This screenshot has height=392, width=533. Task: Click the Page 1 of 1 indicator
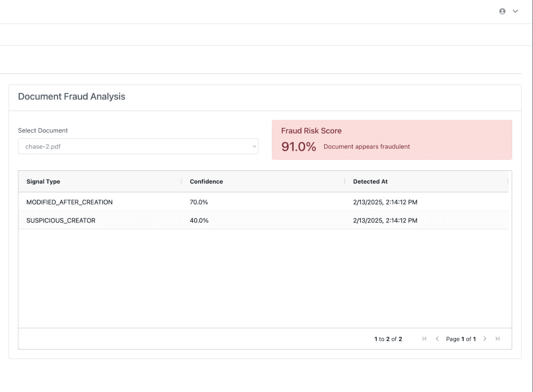click(x=461, y=339)
